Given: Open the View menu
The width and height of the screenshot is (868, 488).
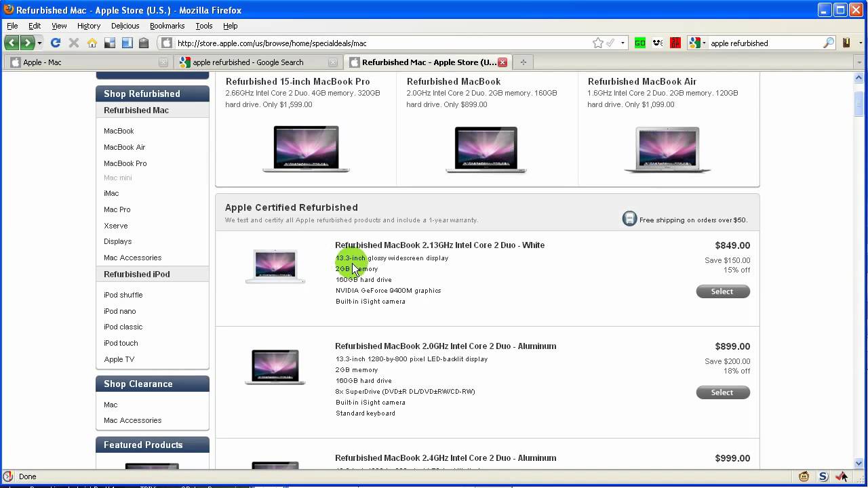Looking at the screenshot, I should pyautogui.click(x=59, y=26).
